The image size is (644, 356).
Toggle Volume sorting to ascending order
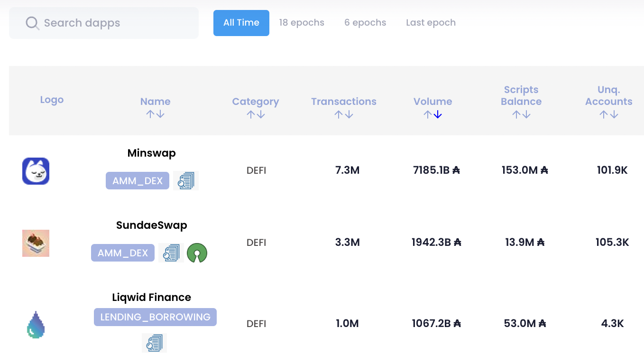click(427, 114)
